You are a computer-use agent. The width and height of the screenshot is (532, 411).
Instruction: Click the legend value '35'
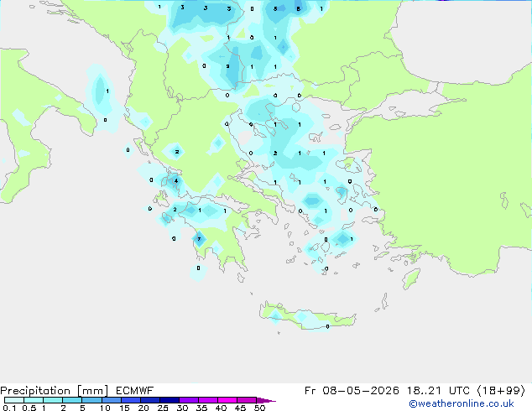[x=201, y=408]
